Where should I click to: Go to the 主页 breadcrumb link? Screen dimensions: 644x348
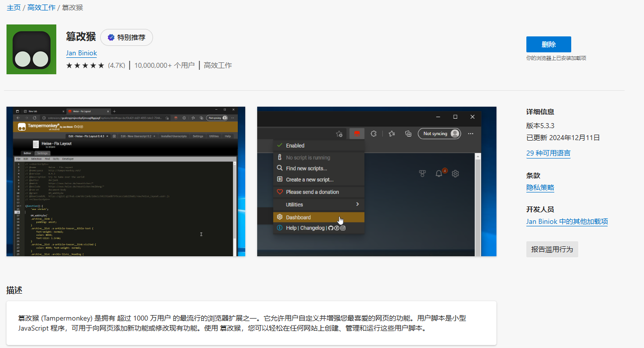click(13, 7)
